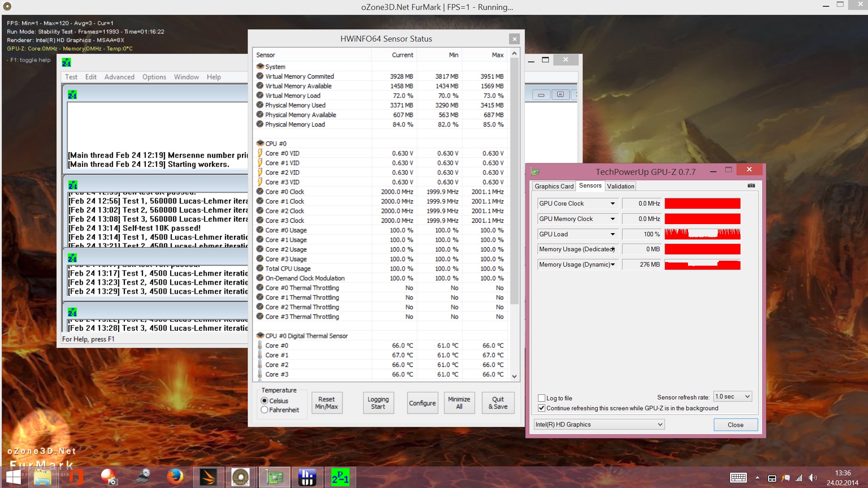Click the FurMark donut taskbar icon
Viewport: 868px width, 488px height.
tap(241, 477)
